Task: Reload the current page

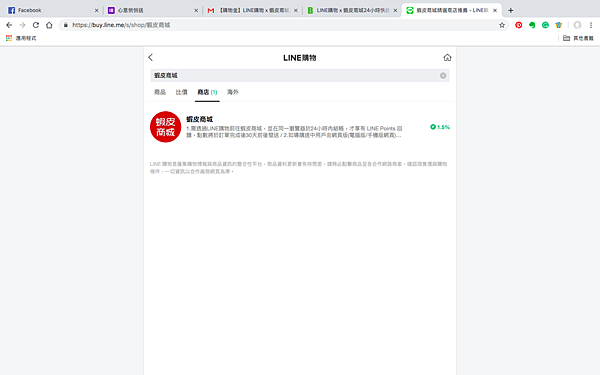Action: tap(36, 25)
